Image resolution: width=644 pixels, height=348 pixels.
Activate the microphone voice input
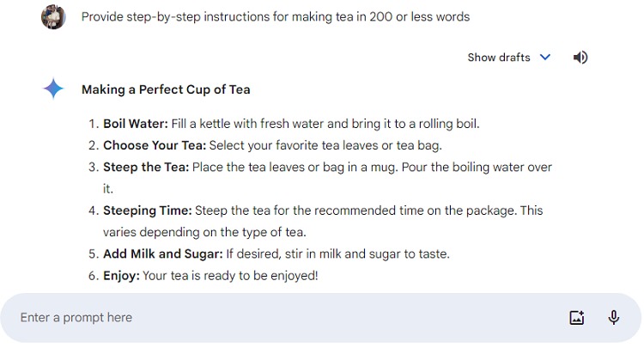(x=614, y=318)
